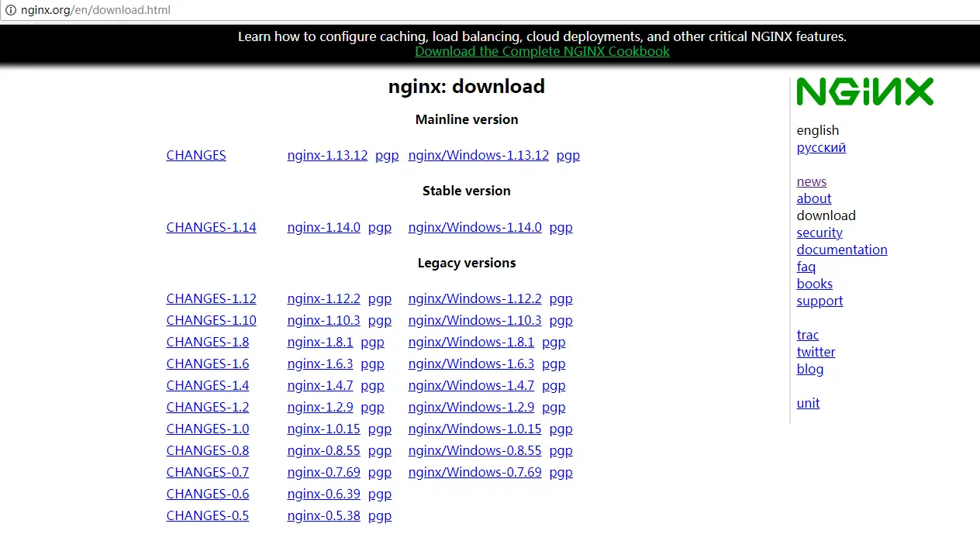Open pgp link next to nginx-0.5.38
980x534 pixels.
tap(380, 515)
